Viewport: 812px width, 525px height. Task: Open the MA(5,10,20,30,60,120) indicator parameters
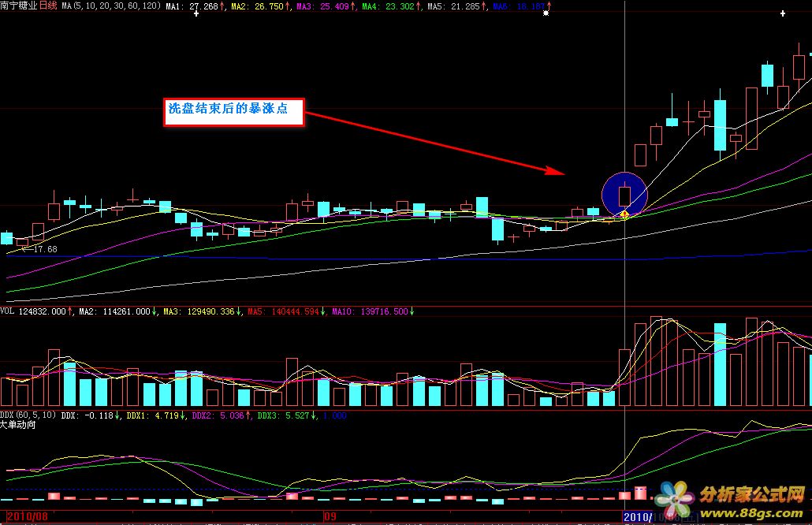coord(111,6)
